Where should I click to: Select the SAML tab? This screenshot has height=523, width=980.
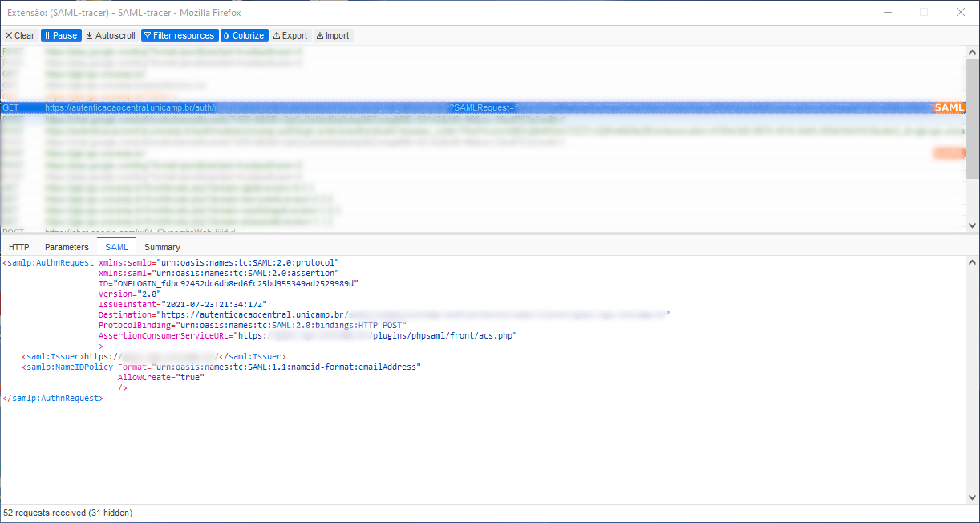click(x=116, y=247)
